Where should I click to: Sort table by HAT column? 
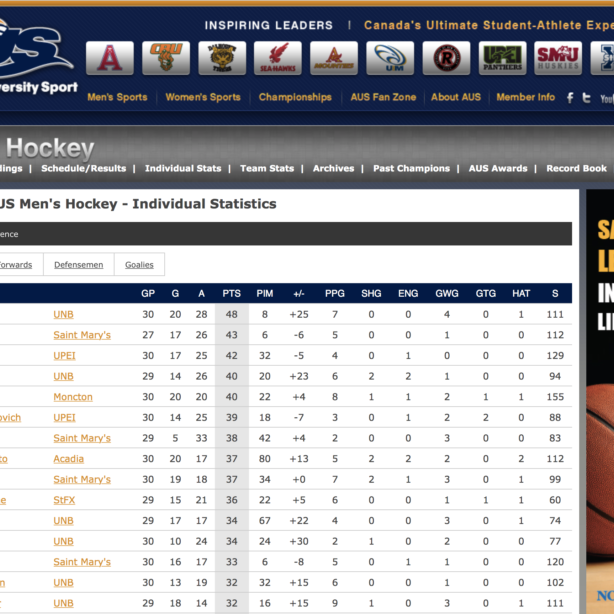[521, 294]
